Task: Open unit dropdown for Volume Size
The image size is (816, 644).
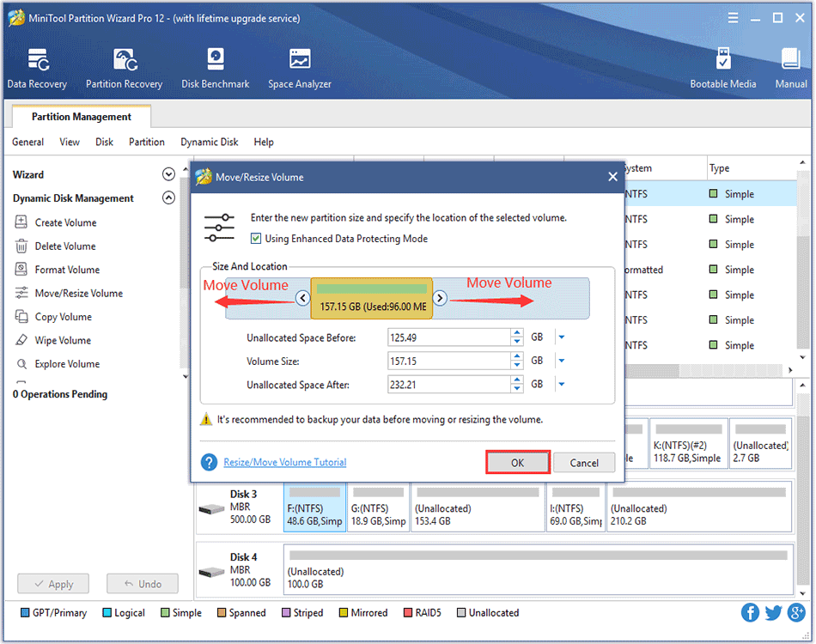Action: (562, 361)
